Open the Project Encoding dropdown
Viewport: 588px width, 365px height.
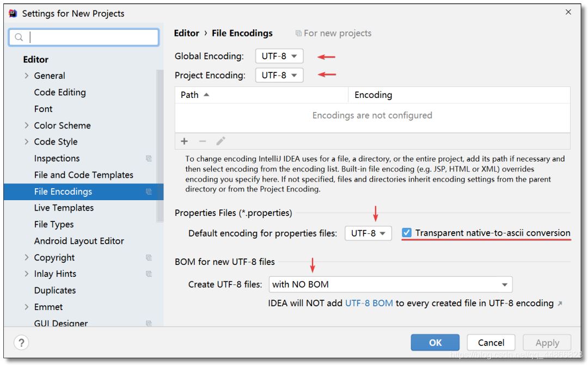click(279, 76)
